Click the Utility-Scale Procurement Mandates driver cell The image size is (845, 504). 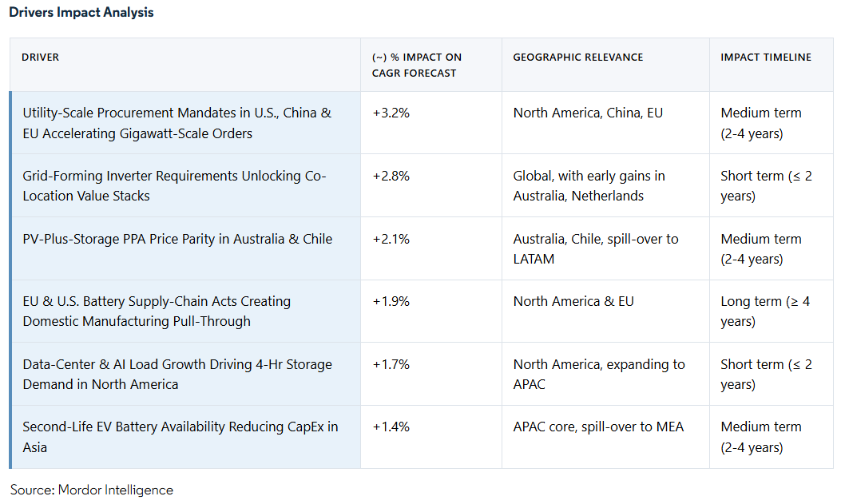(x=177, y=123)
